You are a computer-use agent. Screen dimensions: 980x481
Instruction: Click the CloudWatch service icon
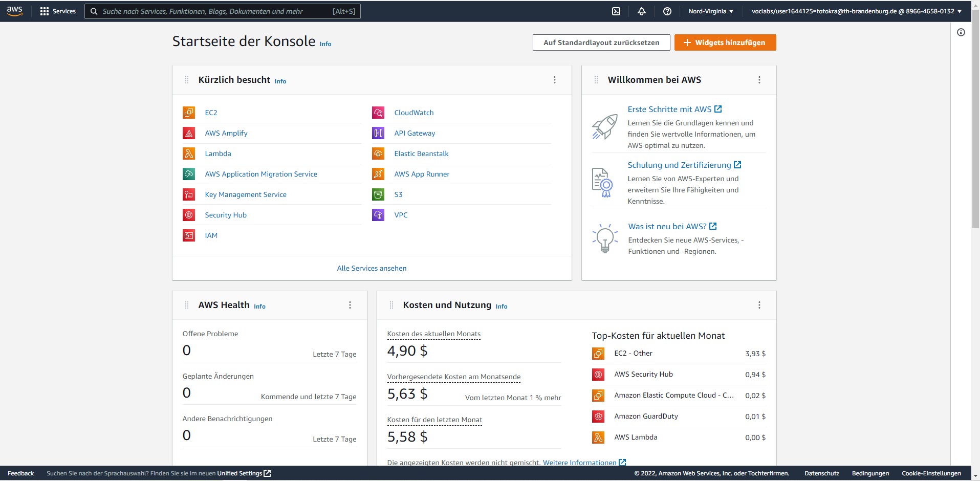[378, 113]
